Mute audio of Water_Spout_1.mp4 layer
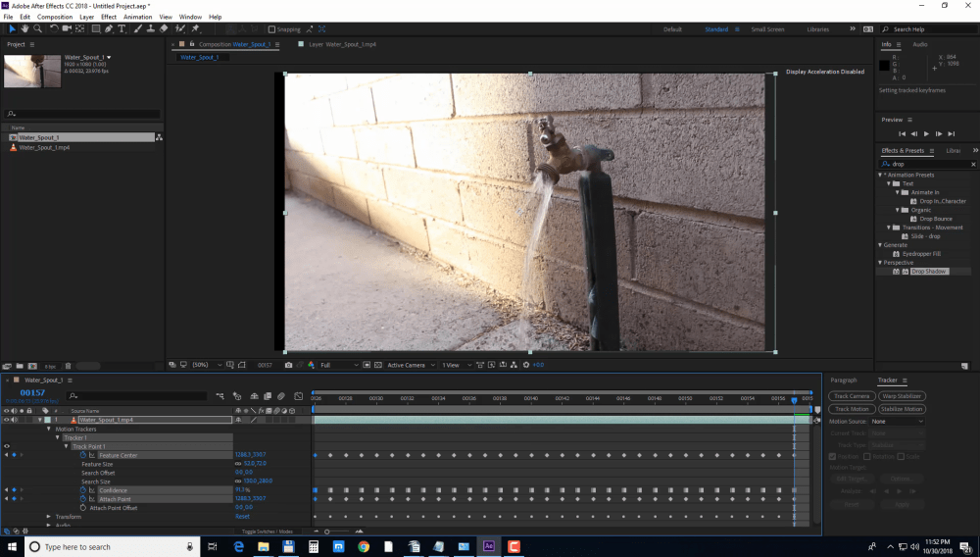 coord(14,420)
